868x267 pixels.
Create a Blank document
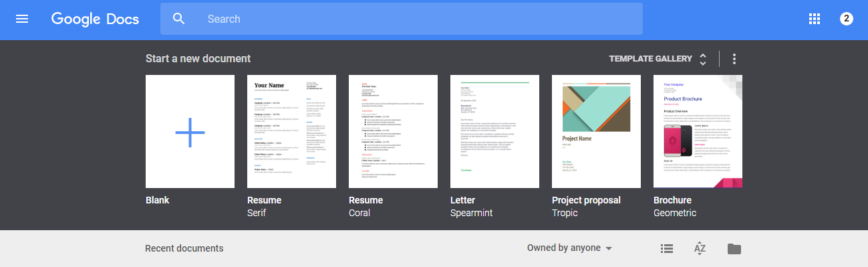pyautogui.click(x=190, y=131)
